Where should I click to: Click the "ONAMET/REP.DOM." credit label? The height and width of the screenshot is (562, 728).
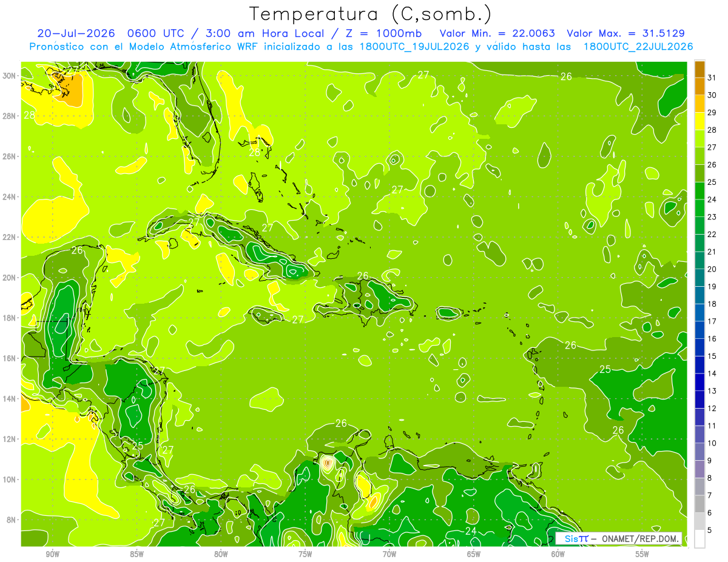pos(641,538)
